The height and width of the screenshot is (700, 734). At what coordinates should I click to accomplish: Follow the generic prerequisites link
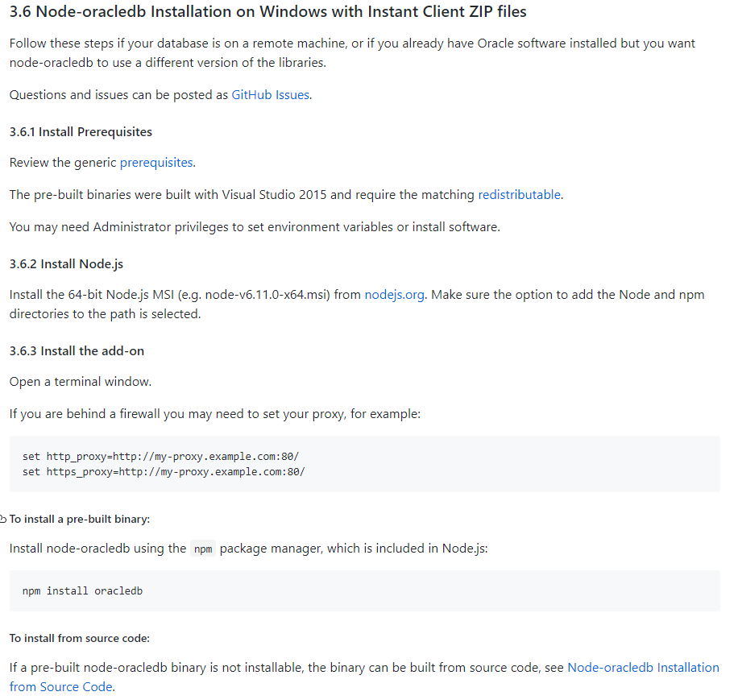[x=156, y=163]
